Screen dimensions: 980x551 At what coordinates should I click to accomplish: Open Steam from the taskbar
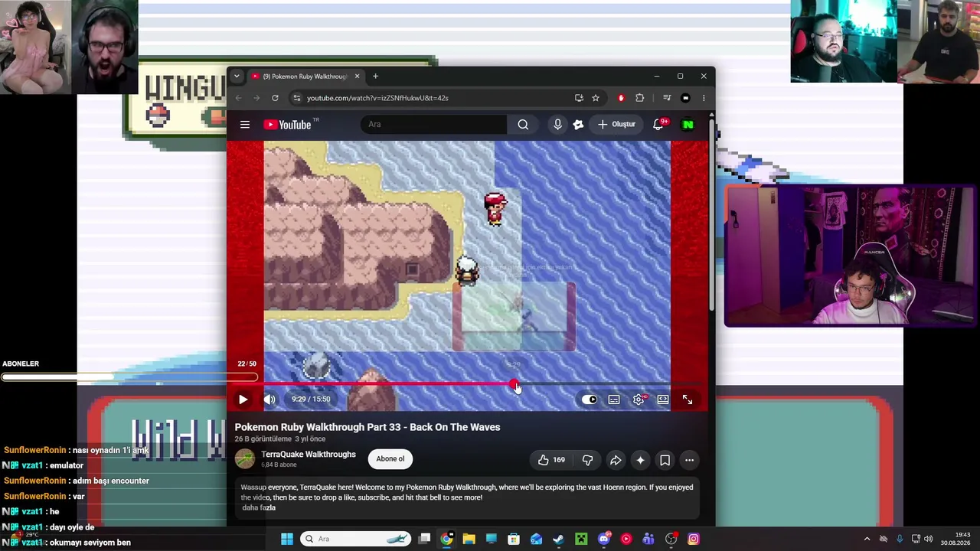[558, 539]
